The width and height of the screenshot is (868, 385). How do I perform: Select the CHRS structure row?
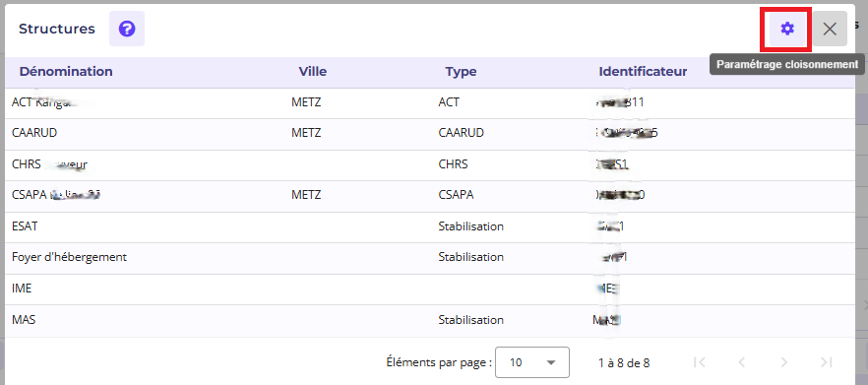pyautogui.click(x=429, y=165)
